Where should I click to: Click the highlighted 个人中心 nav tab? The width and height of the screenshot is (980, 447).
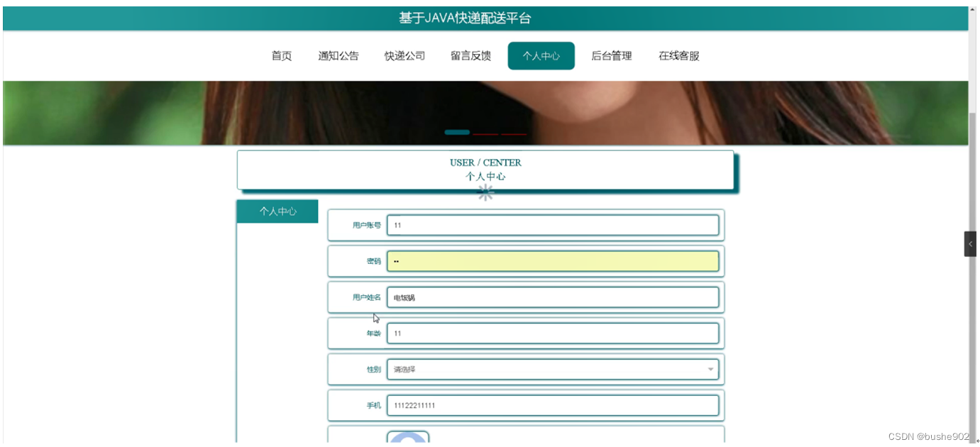coord(541,56)
